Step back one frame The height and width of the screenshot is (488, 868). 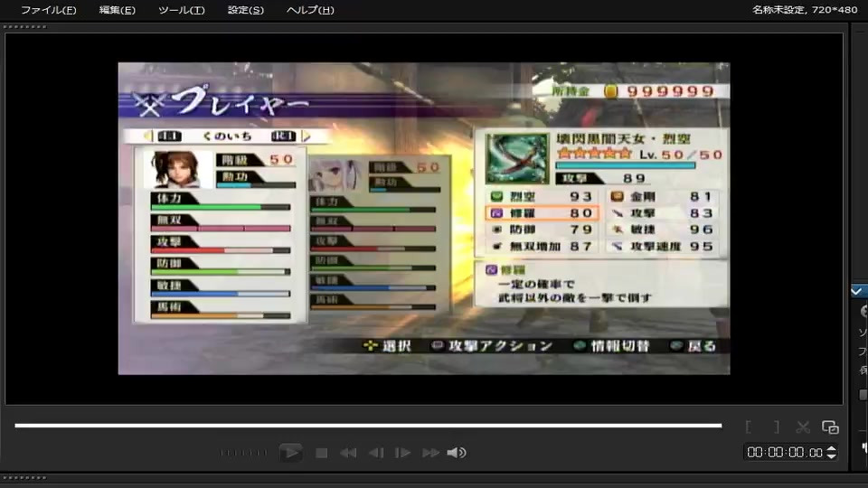tap(376, 453)
